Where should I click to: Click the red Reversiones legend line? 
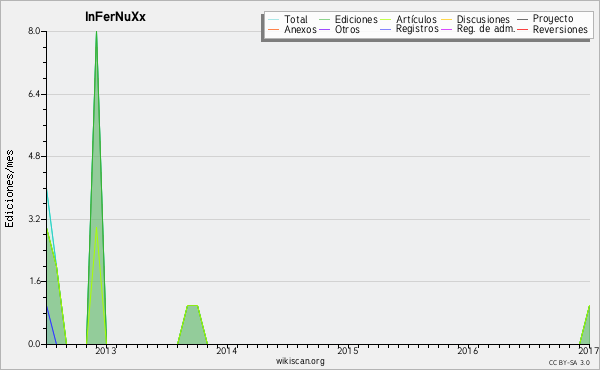pyautogui.click(x=522, y=29)
